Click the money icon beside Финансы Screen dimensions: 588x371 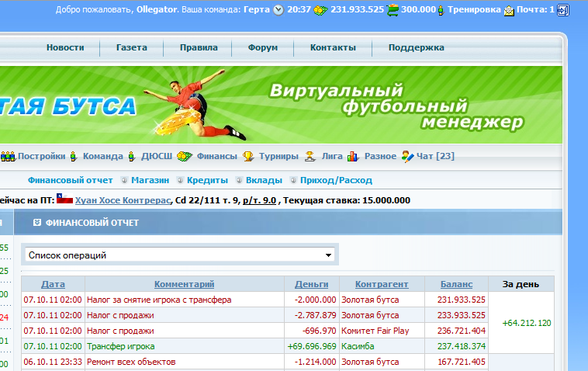185,156
